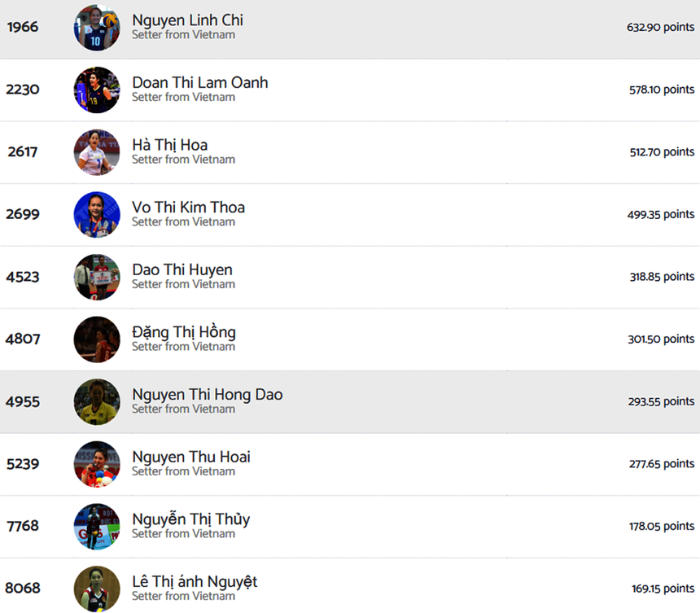This screenshot has height=613, width=700.
Task: Click the name Dao Thi Huyen
Action: coord(182,269)
